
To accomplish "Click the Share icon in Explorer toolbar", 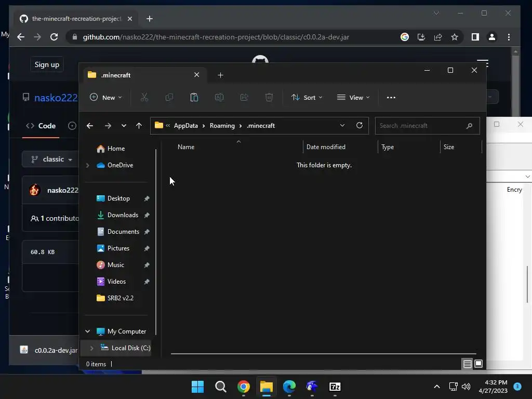I will coord(244,97).
